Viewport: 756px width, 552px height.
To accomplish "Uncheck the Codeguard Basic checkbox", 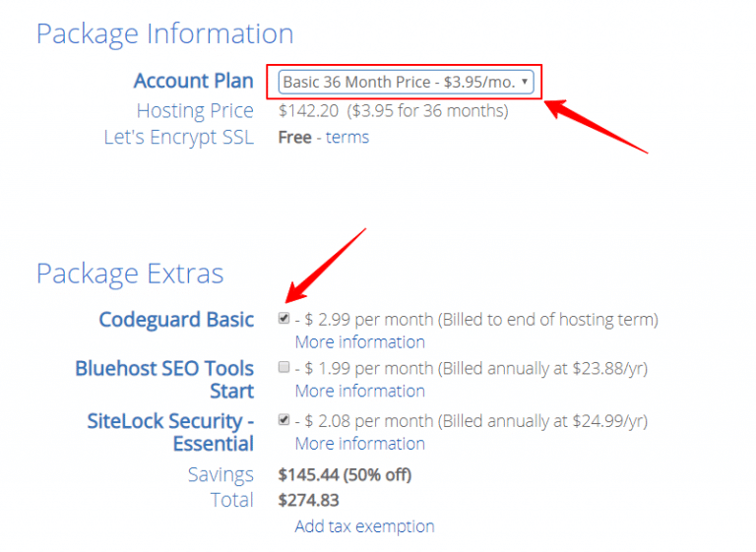I will pos(284,319).
